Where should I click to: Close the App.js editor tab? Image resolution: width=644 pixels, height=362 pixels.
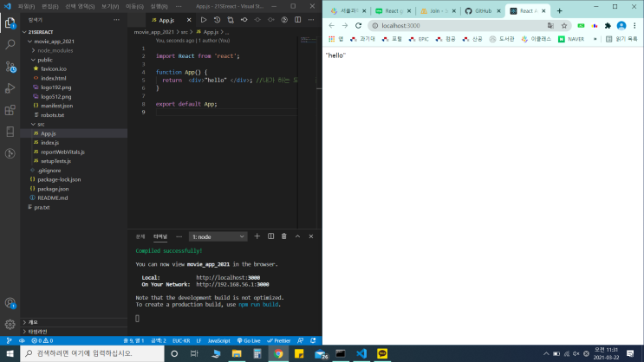[x=189, y=20]
